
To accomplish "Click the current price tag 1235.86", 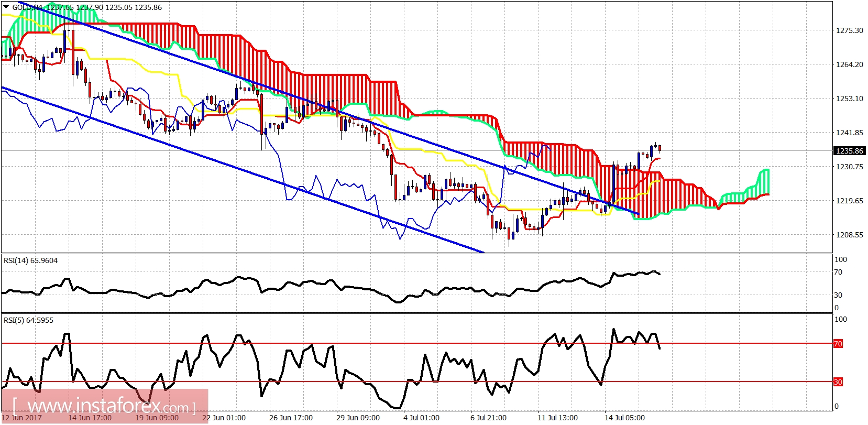I will tap(849, 151).
